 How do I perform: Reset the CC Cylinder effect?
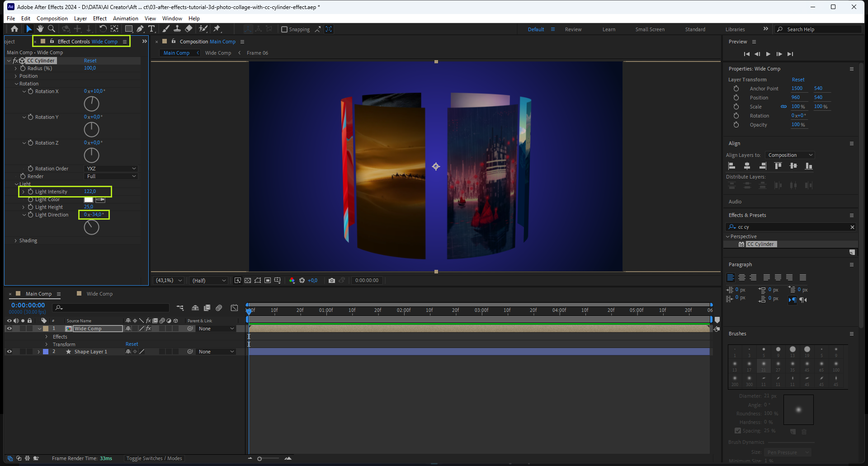tap(90, 61)
